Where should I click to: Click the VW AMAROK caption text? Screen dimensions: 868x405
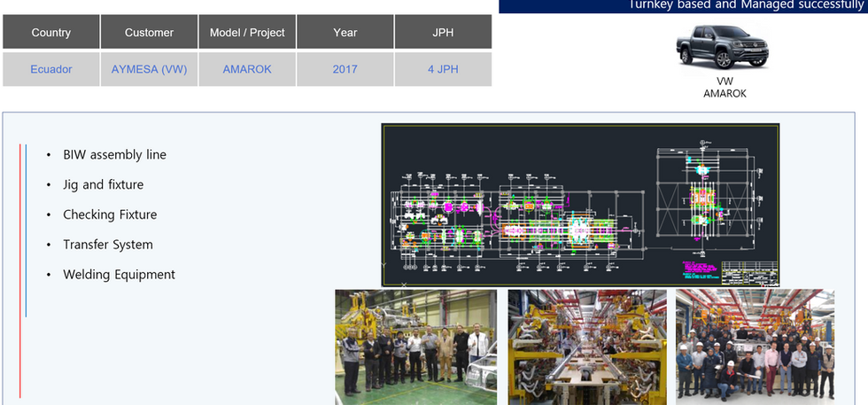pos(725,88)
